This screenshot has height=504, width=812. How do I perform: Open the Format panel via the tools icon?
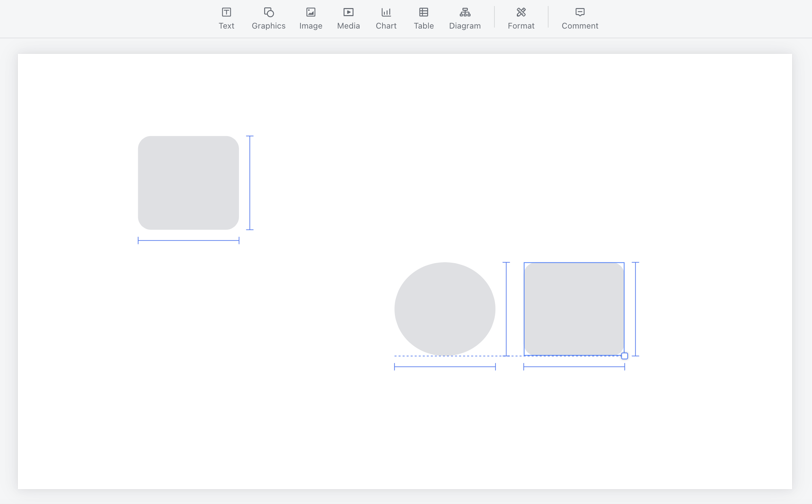tap(521, 12)
